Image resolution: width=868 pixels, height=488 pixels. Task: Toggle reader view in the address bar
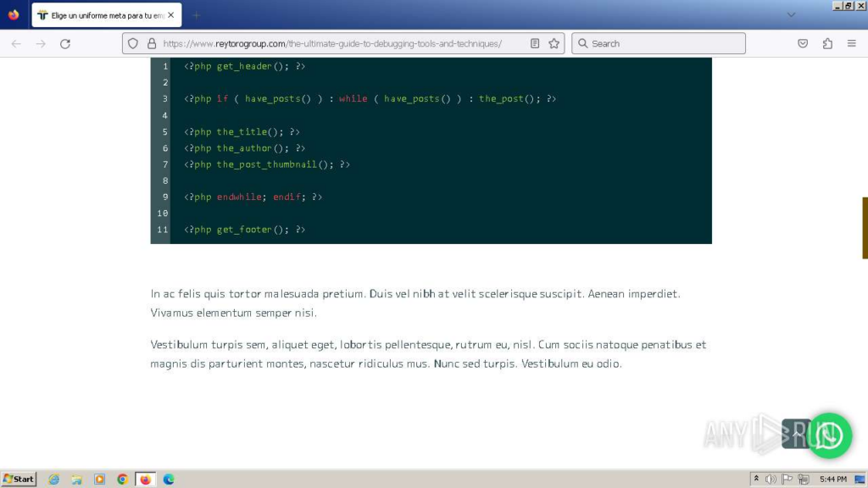[x=535, y=44]
